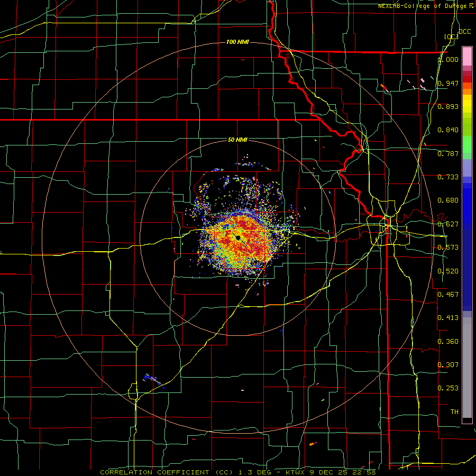This screenshot has height=476, width=476.
Task: Click the 0.467 color scale label
Action: [448, 294]
